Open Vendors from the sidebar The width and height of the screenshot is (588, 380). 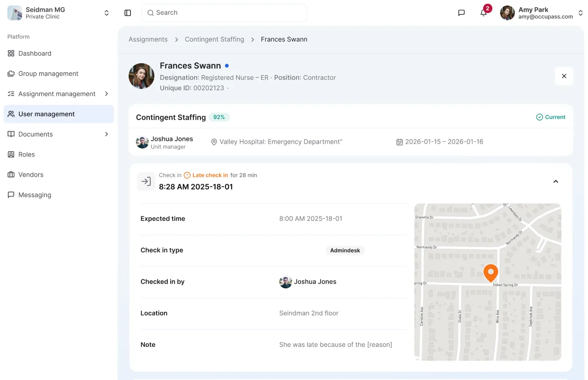31,174
